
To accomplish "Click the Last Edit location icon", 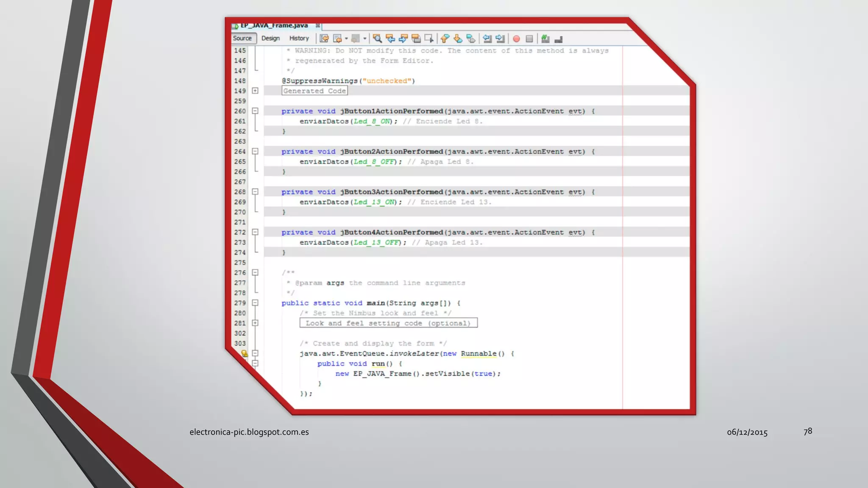I will tap(324, 39).
